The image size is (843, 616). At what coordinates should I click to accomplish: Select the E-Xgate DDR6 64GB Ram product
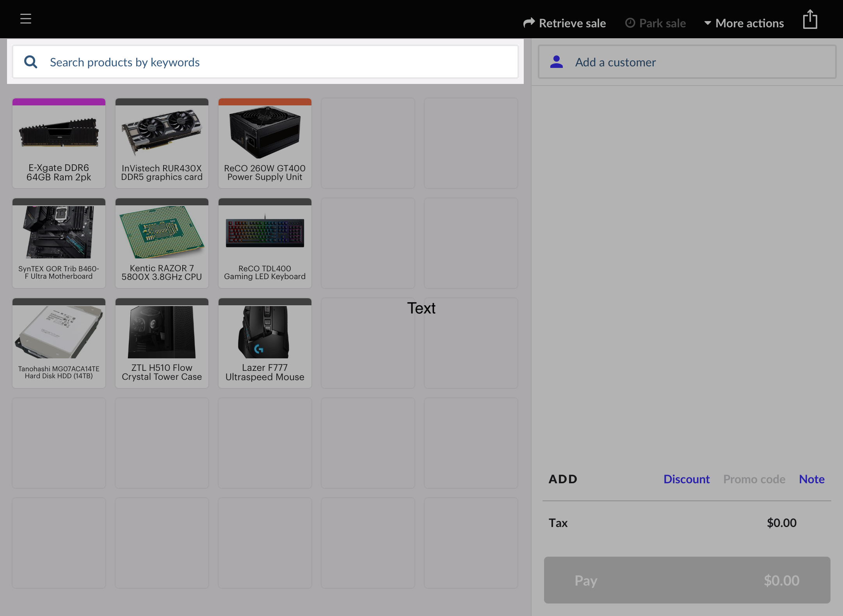pos(59,143)
